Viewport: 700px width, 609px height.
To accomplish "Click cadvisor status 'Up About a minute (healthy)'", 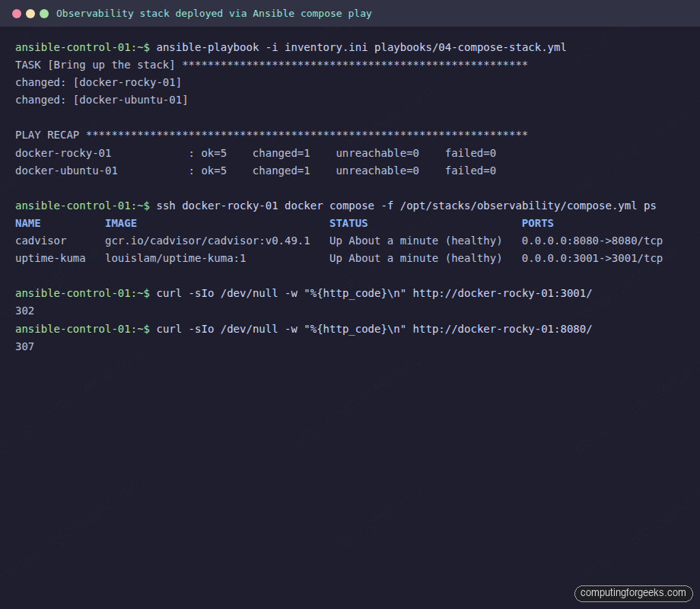I will [x=415, y=241].
